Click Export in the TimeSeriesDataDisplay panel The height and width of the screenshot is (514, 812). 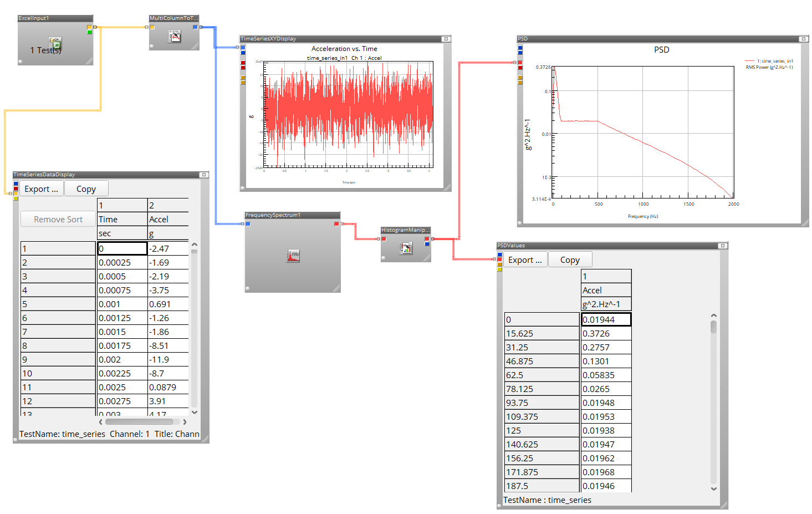coord(40,189)
